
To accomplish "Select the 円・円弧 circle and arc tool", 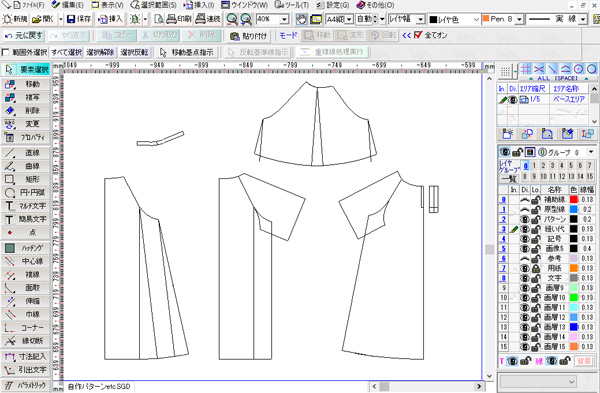I will (x=26, y=192).
